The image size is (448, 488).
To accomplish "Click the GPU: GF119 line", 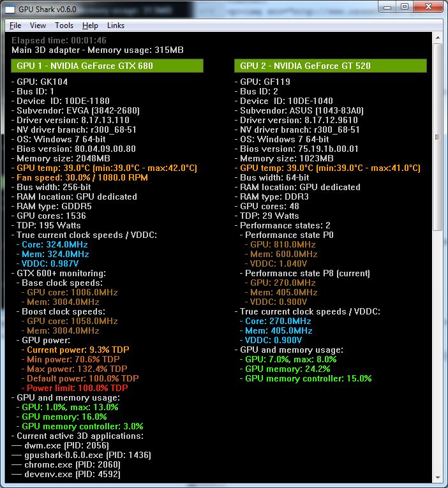I will [x=262, y=82].
